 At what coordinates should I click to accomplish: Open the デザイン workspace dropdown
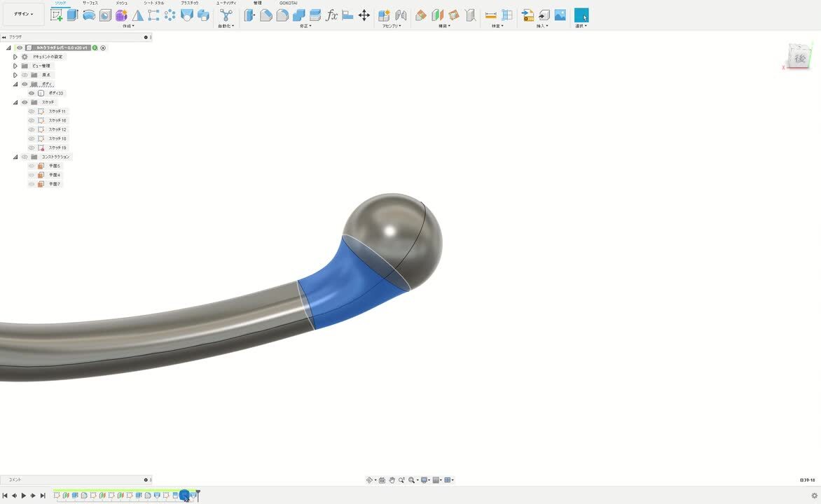(x=23, y=14)
